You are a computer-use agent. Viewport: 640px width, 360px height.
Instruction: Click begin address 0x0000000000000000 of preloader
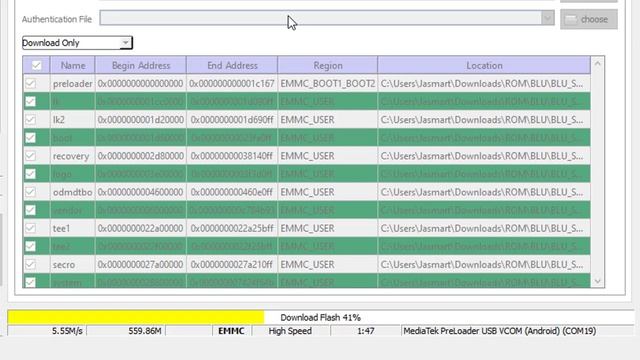click(141, 84)
